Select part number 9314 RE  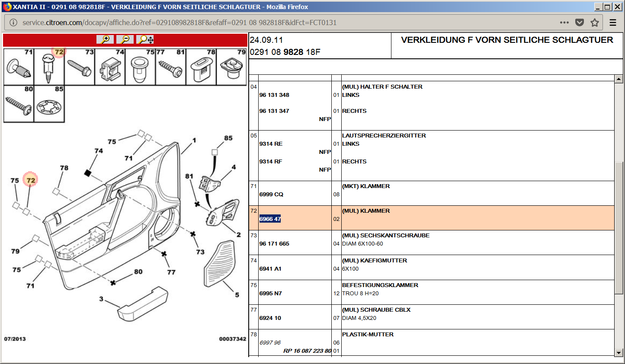coord(271,144)
